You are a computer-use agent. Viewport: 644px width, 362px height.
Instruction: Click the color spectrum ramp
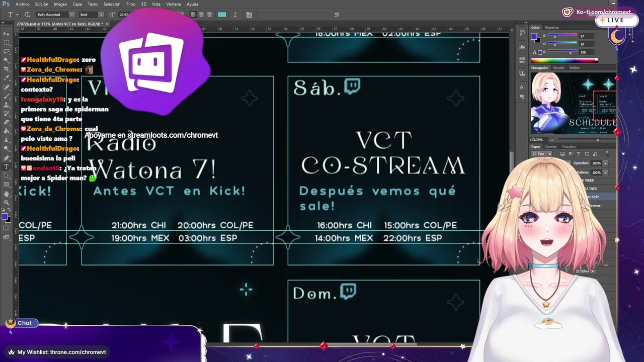pyautogui.click(x=564, y=60)
